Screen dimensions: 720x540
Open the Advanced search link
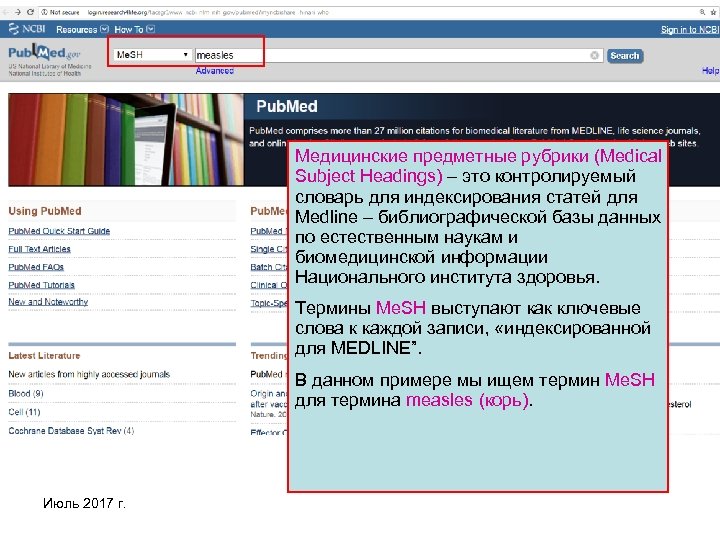click(214, 71)
